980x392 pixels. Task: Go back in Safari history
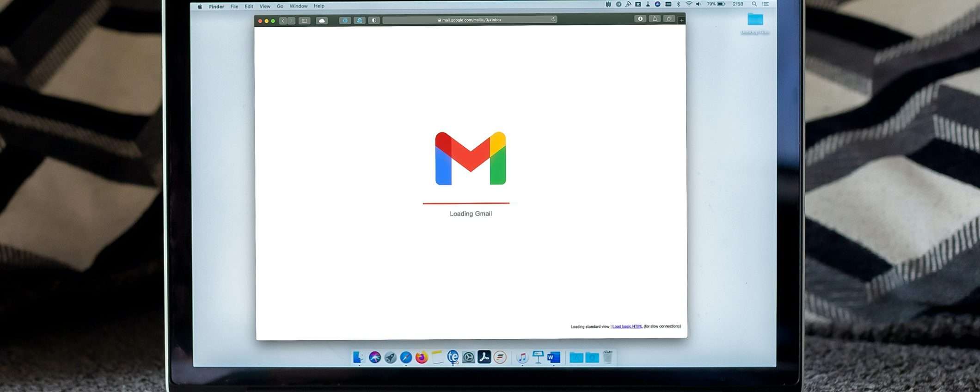pyautogui.click(x=283, y=21)
